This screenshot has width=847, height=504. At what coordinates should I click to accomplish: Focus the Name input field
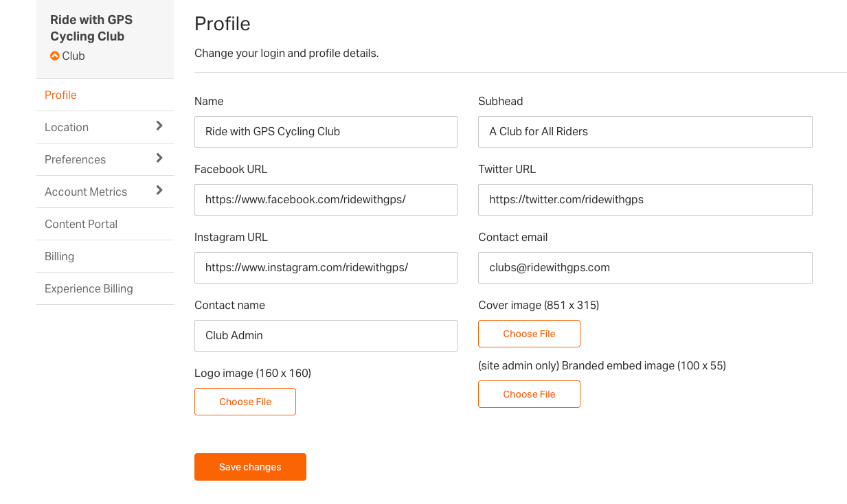(326, 132)
